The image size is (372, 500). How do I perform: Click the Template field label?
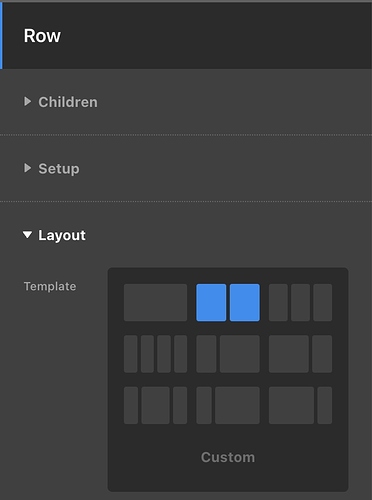coord(50,286)
